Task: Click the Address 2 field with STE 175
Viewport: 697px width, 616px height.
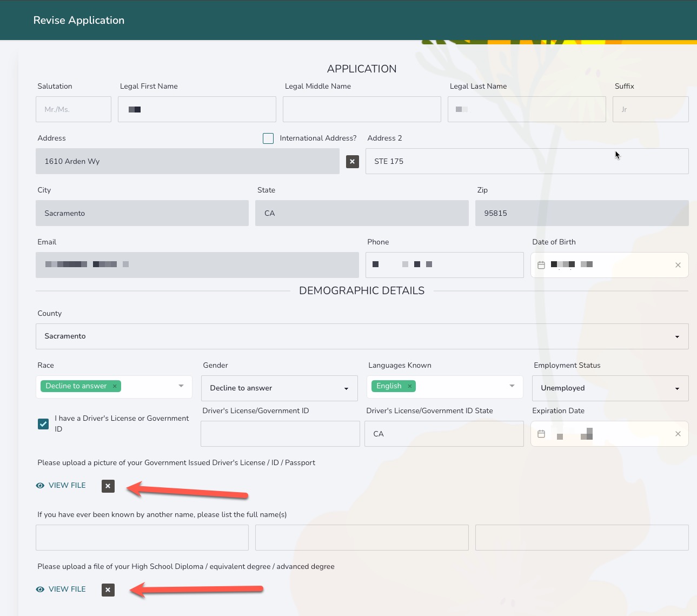Action: click(527, 161)
